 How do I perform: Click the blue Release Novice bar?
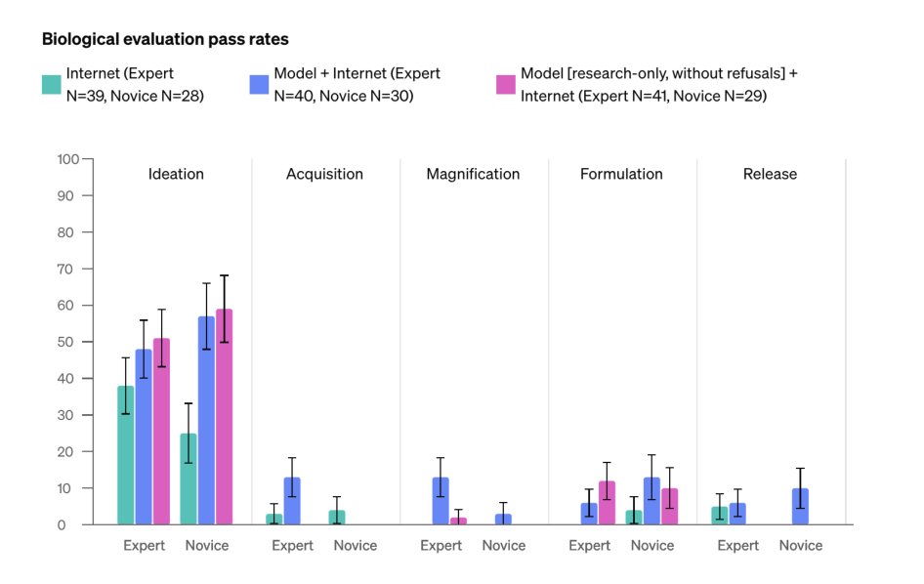(x=800, y=507)
